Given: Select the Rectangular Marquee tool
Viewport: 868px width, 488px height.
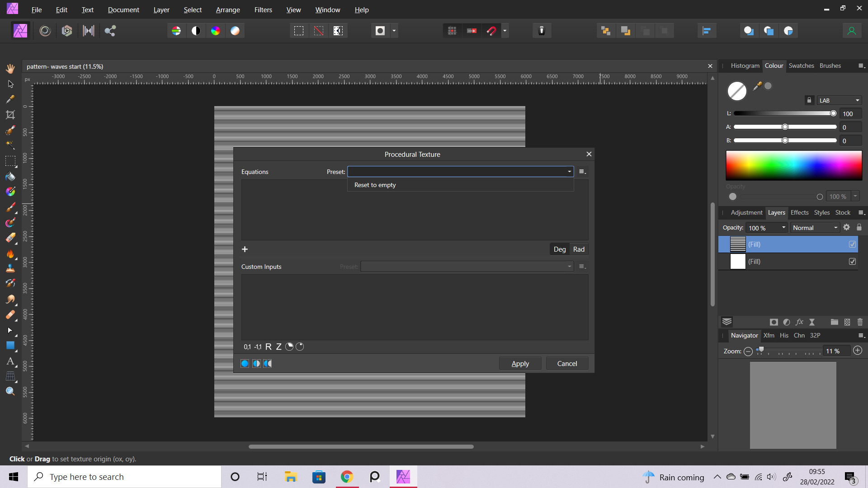Looking at the screenshot, I should point(10,161).
